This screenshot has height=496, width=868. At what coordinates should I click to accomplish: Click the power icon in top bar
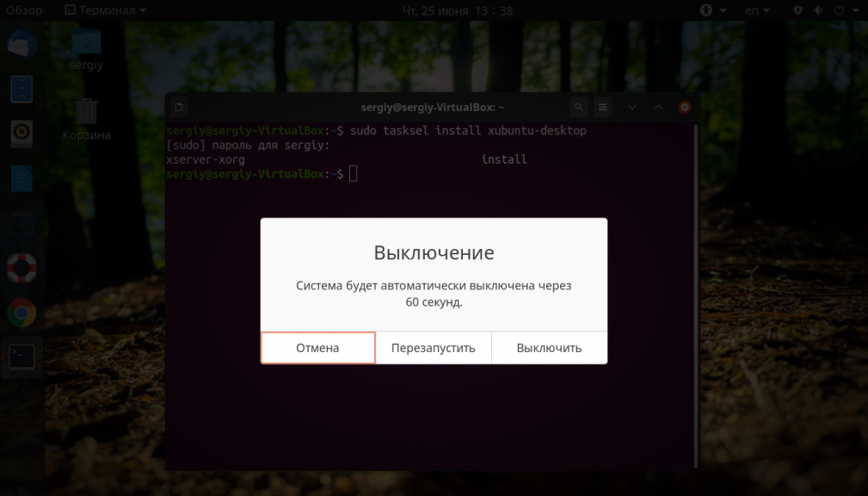[839, 10]
